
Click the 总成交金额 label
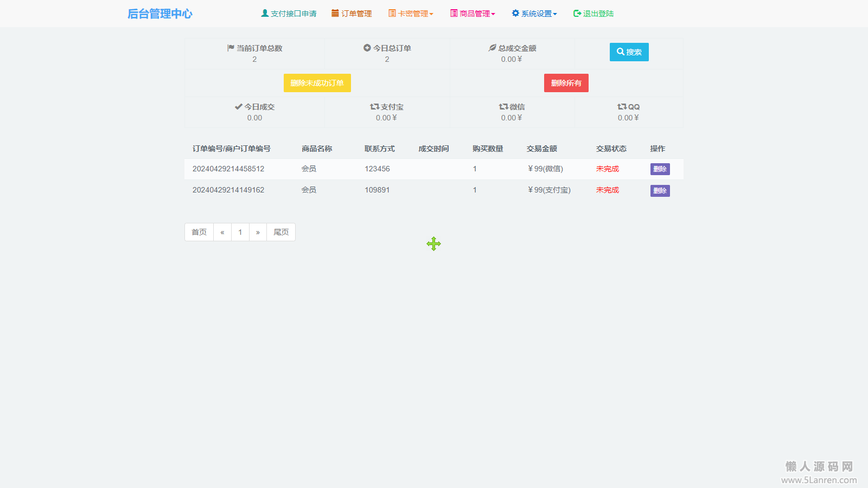pyautogui.click(x=518, y=48)
